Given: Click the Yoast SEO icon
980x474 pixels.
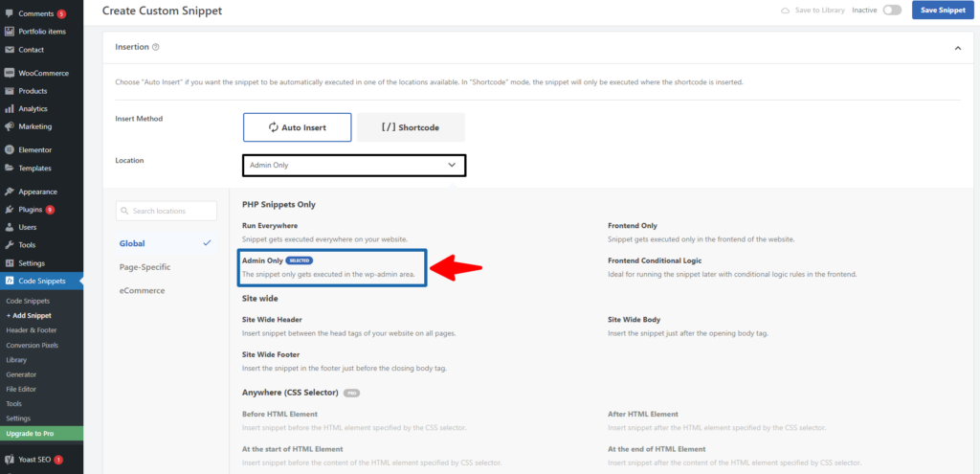Looking at the screenshot, I should 10,460.
